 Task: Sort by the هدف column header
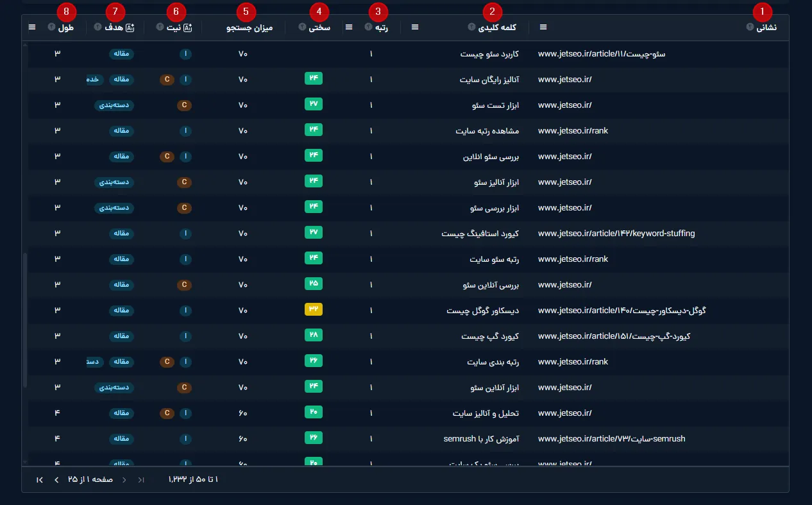coord(114,28)
